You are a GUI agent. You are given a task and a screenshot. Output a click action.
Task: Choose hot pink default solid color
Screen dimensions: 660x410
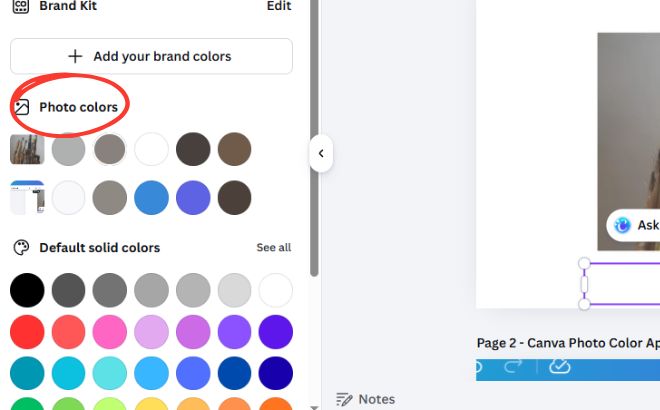[x=109, y=332]
